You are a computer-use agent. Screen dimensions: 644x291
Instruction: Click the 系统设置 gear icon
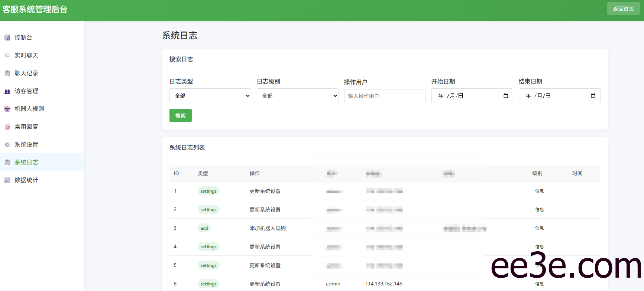7,145
